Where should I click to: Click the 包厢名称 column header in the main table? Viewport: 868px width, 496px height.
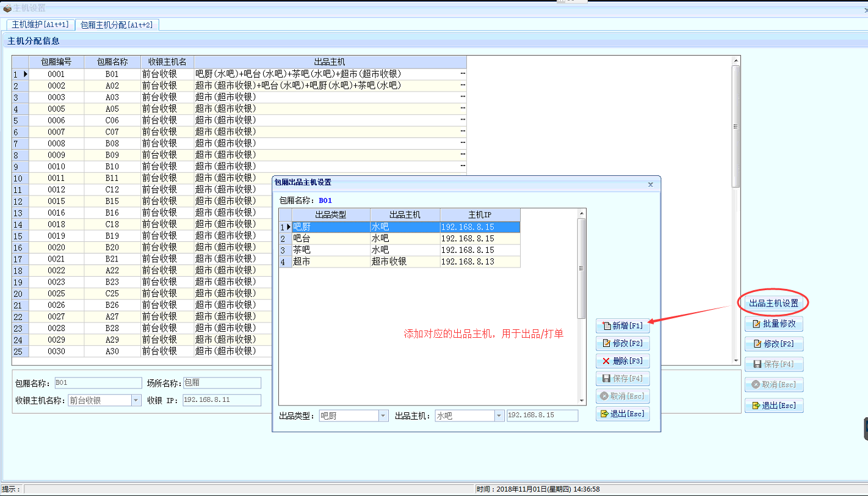112,62
